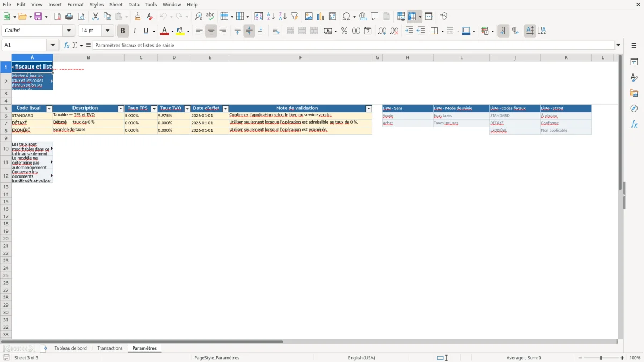Viewport: 644px width, 362px height.
Task: Insert a chart
Action: point(321,17)
